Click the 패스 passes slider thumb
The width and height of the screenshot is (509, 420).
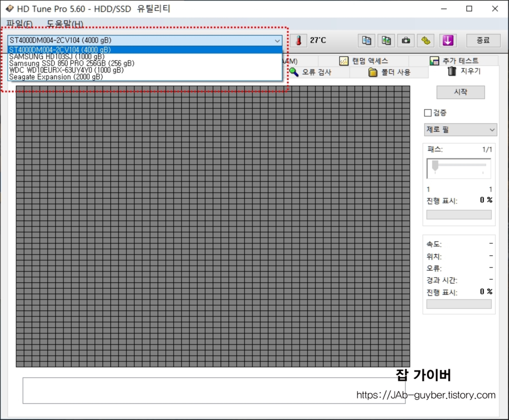tap(435, 166)
